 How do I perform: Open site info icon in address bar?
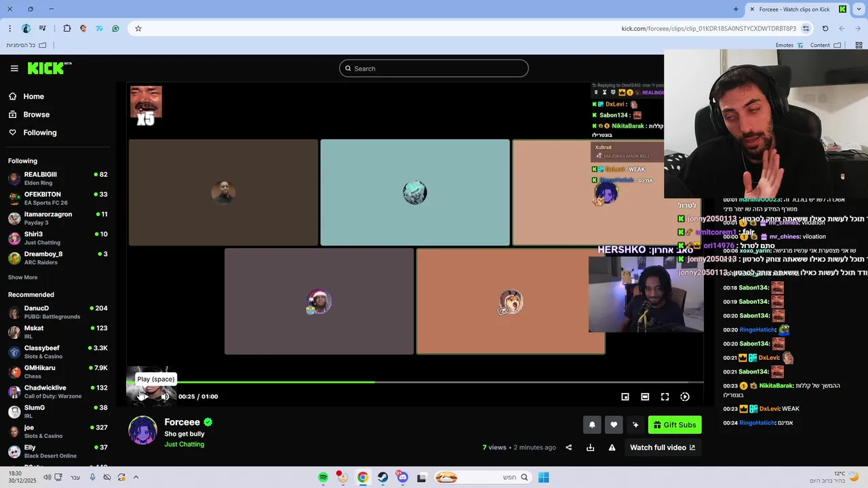click(806, 28)
